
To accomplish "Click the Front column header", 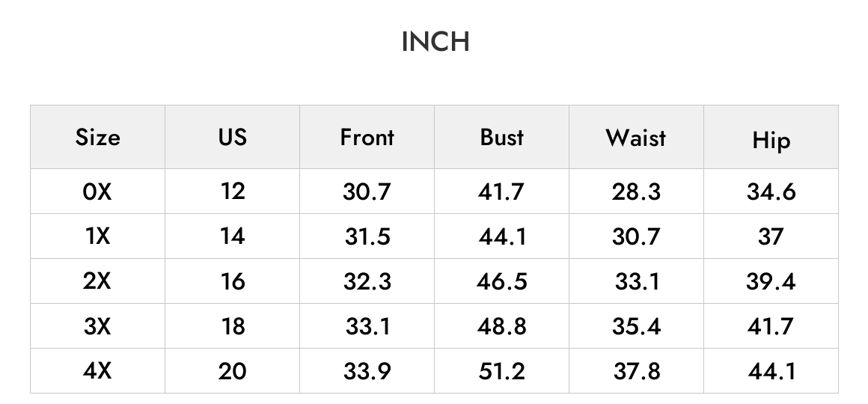I will click(367, 137).
